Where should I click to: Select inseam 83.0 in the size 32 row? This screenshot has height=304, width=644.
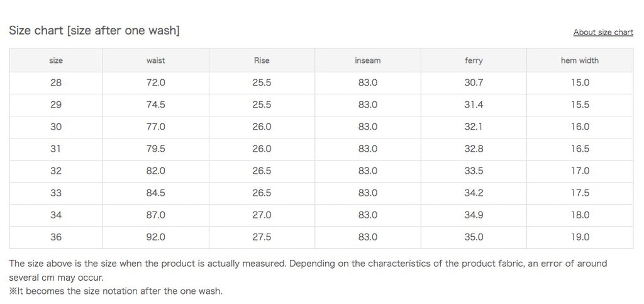(x=367, y=171)
